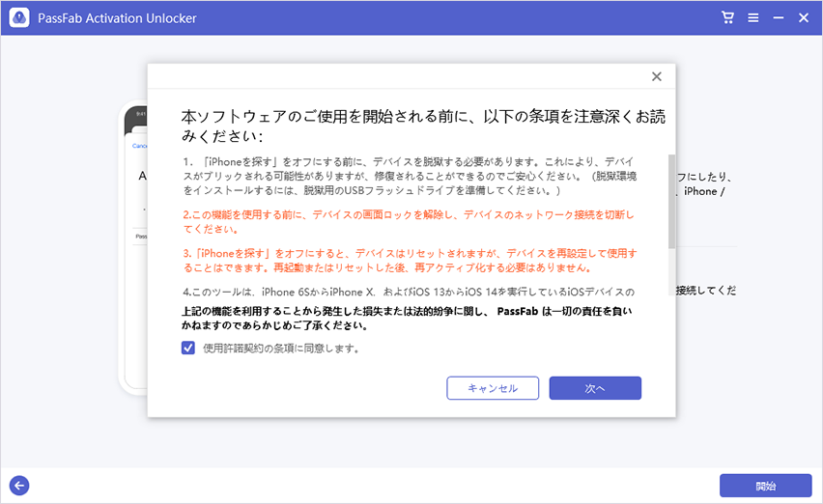Image resolution: width=823 pixels, height=504 pixels.
Task: Click the dialog heading starting with 本ソフトウェアのご使用
Action: tap(423, 126)
